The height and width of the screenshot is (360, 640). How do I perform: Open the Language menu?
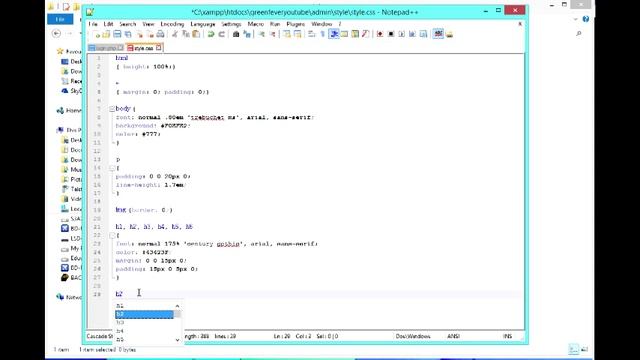point(203,24)
